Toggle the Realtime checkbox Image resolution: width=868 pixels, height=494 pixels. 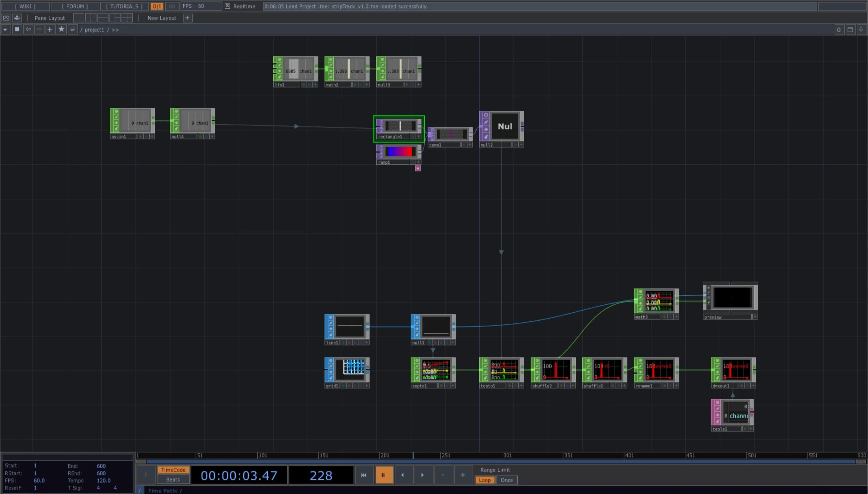(x=227, y=6)
